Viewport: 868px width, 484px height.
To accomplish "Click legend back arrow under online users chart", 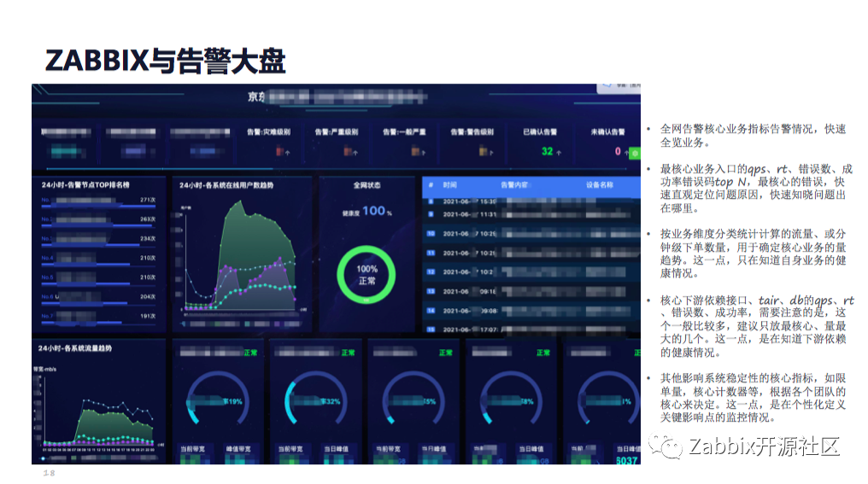I will (184, 324).
